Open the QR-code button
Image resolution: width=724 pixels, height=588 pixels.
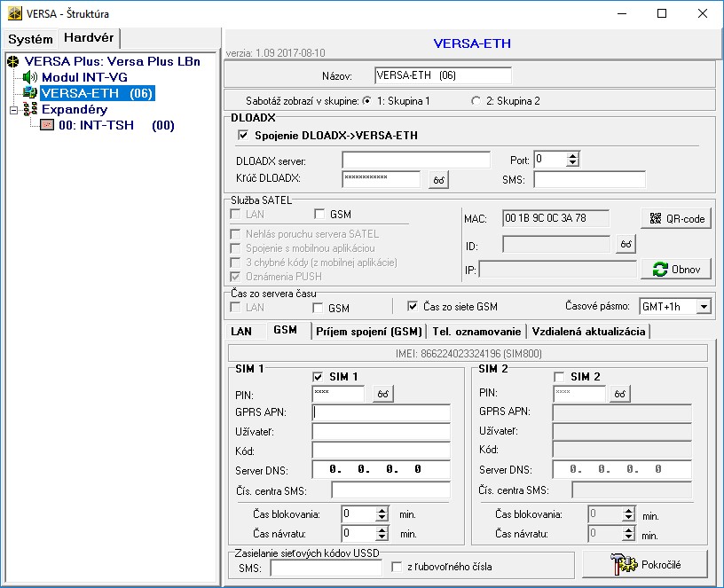click(x=676, y=218)
